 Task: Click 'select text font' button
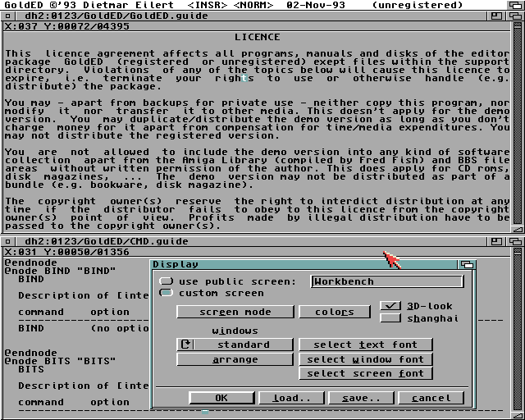(366, 345)
